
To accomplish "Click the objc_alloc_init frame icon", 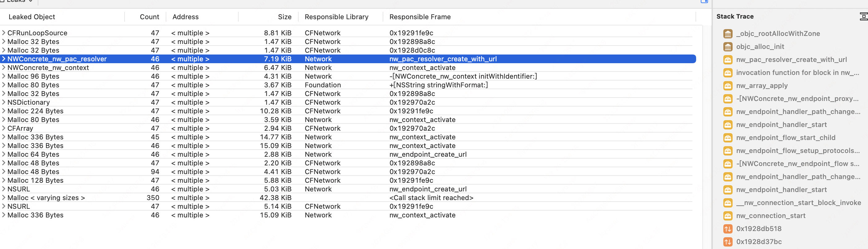I will (727, 46).
